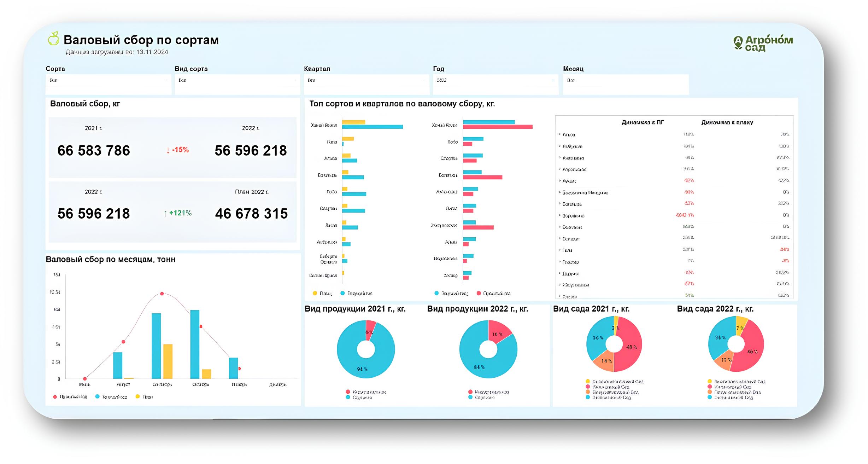Click the plan value 46 678 315
The height and width of the screenshot is (464, 868).
251,214
